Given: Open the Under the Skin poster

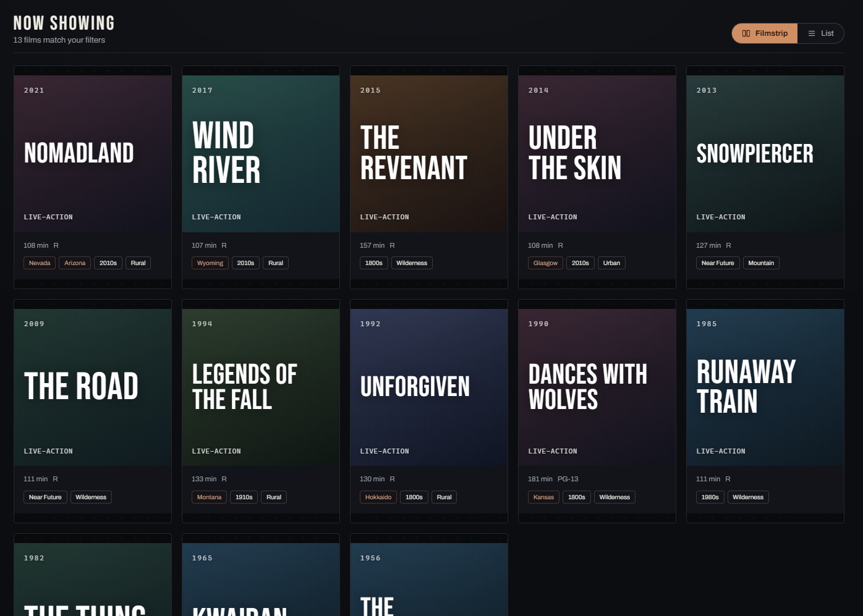Looking at the screenshot, I should pyautogui.click(x=597, y=154).
